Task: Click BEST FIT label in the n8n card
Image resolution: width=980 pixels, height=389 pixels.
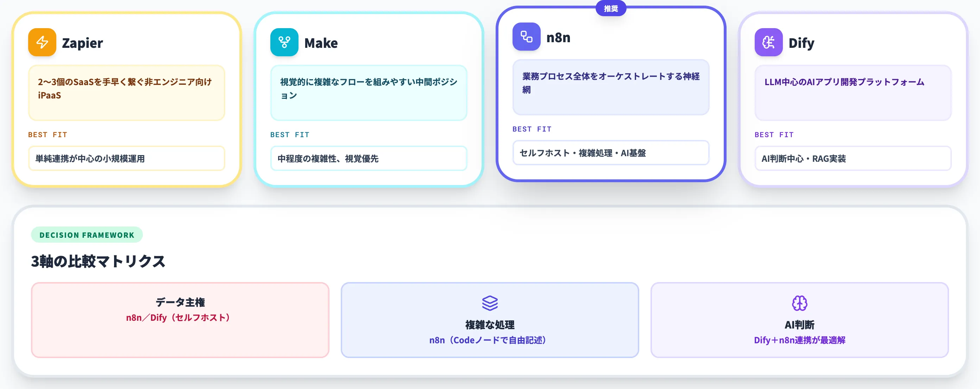Action: pos(532,129)
